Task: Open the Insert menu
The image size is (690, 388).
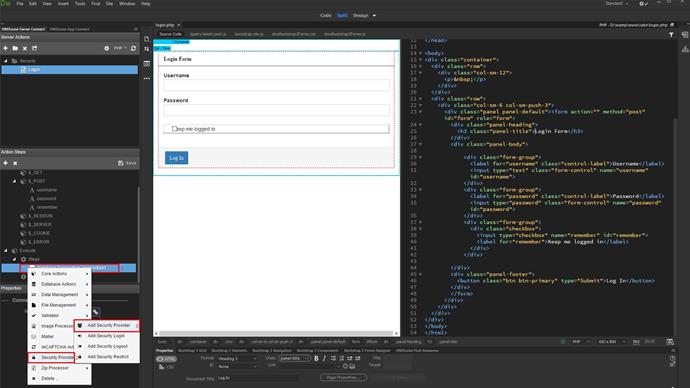Action: click(x=63, y=4)
